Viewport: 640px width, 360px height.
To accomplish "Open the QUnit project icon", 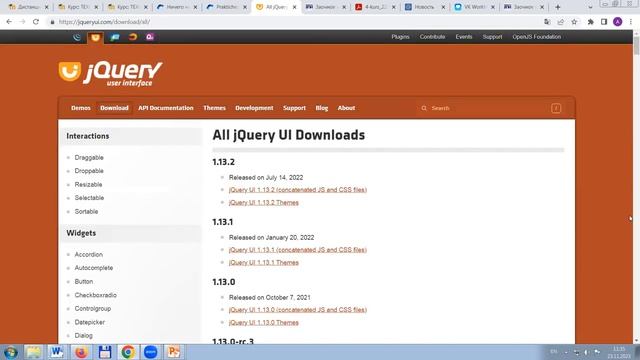I will pos(150,37).
